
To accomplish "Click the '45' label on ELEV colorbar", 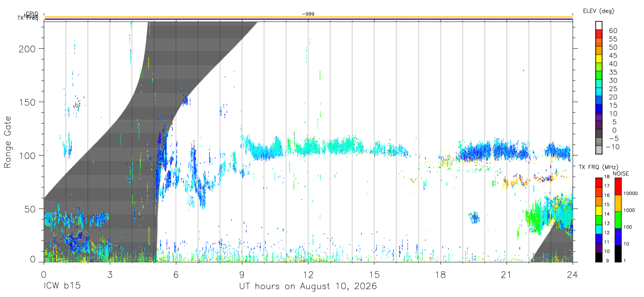I will tap(613, 56).
